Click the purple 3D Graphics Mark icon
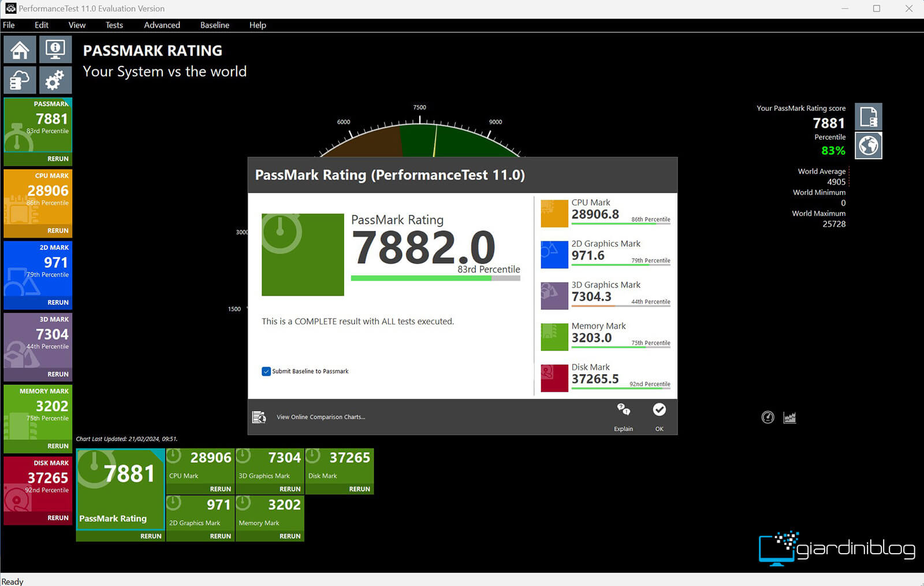This screenshot has width=924, height=586. [x=554, y=296]
